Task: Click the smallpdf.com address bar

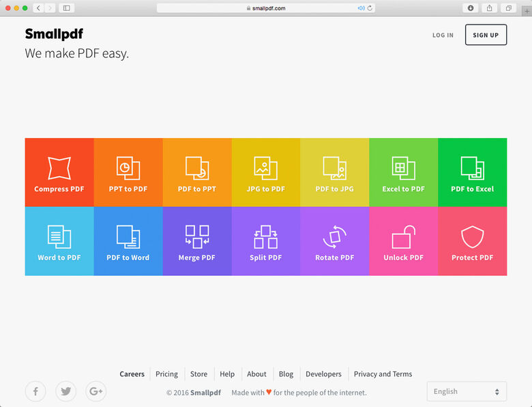Action: [266, 8]
